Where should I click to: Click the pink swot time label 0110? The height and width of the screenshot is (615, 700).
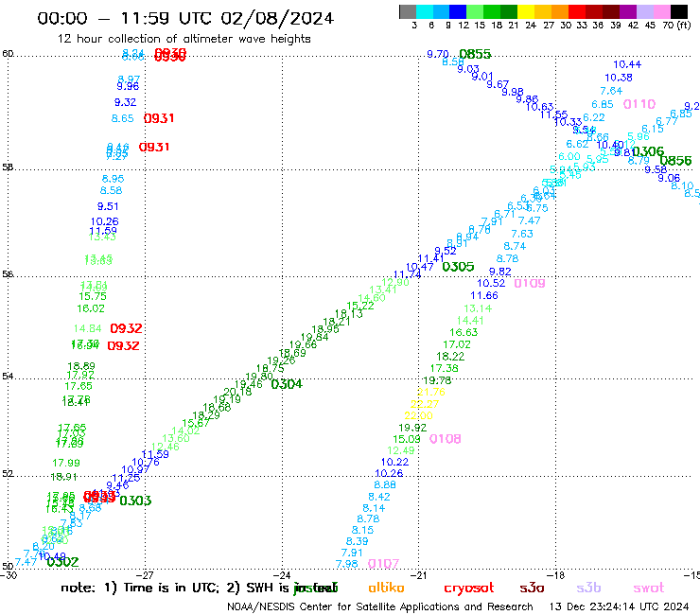pos(639,104)
